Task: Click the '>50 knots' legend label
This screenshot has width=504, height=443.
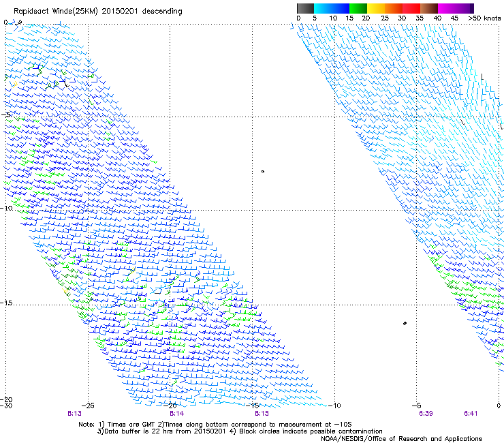Action: coord(484,18)
